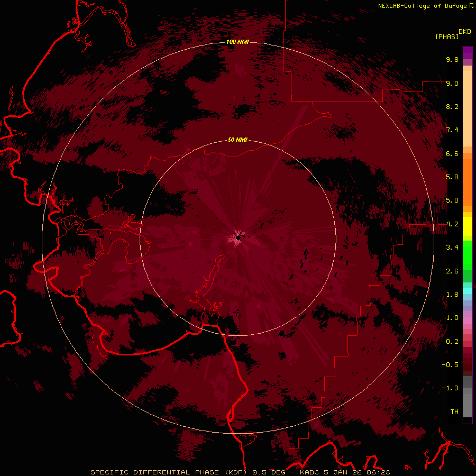This screenshot has width=476, height=476.
Task: Click the -1.3 legend value
Action: [x=450, y=388]
